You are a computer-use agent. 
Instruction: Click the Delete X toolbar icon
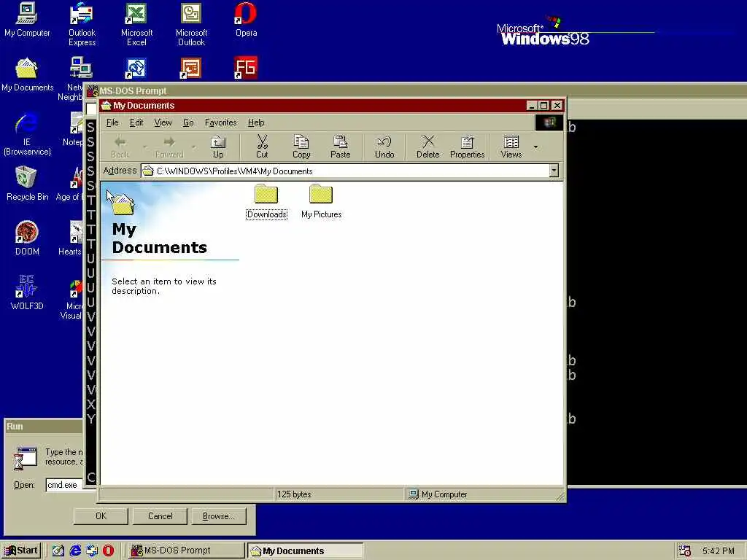(x=427, y=147)
